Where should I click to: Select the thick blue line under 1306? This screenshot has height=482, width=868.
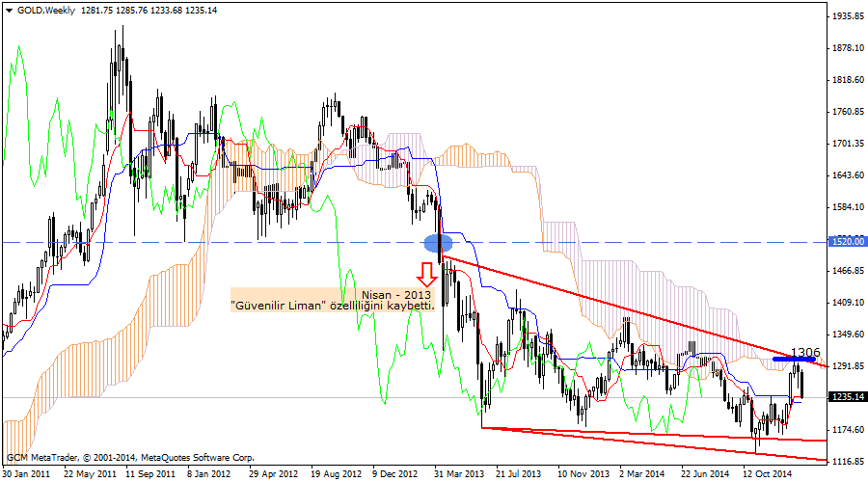(x=795, y=361)
